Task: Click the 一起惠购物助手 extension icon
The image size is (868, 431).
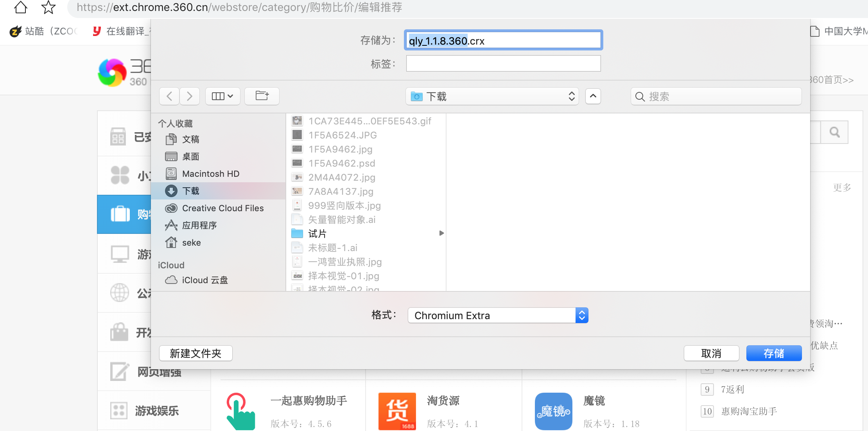Action: click(241, 411)
